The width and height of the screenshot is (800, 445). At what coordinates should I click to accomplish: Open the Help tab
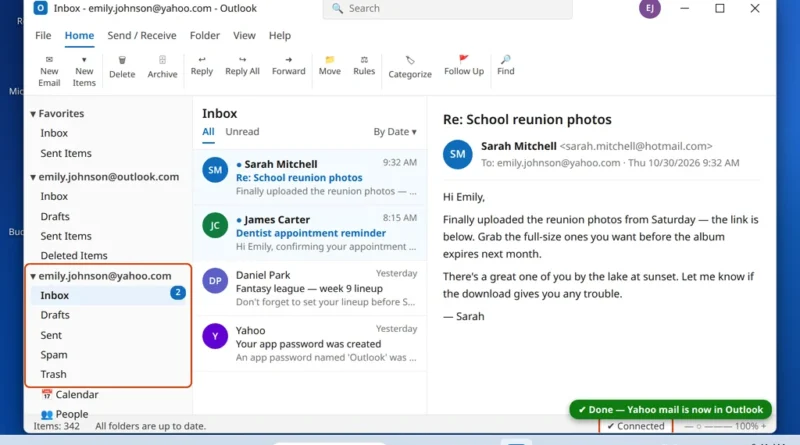pyautogui.click(x=280, y=35)
